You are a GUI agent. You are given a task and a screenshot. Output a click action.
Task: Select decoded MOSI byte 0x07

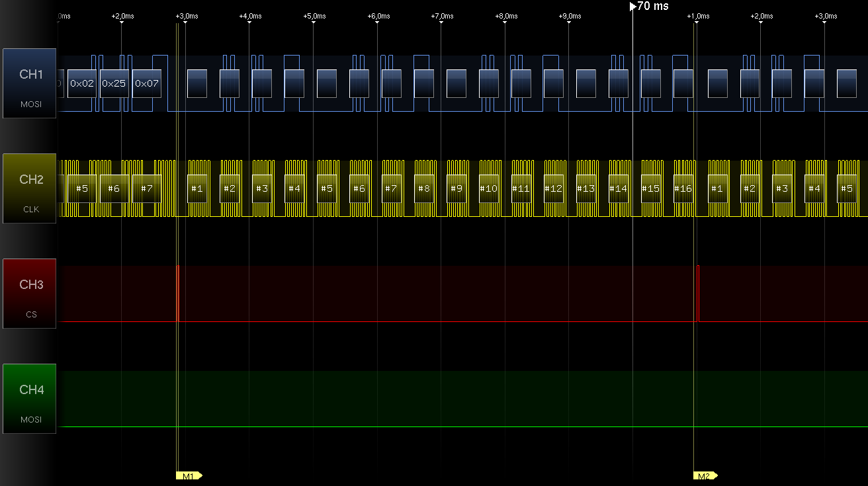pyautogui.click(x=147, y=83)
